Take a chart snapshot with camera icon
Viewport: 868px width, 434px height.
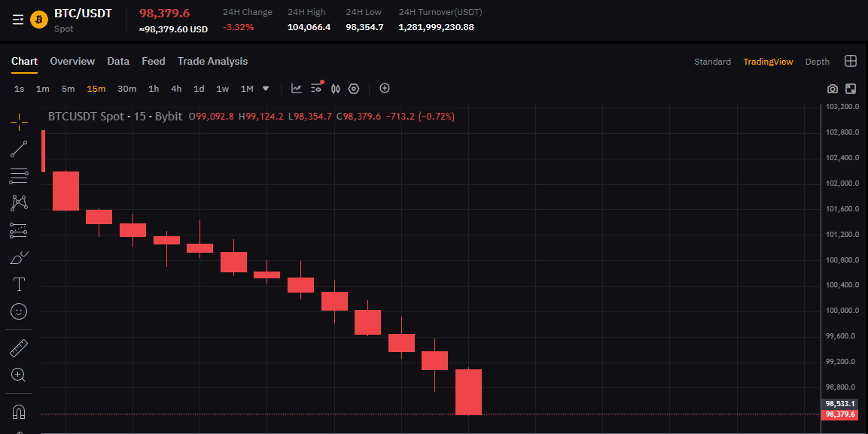pyautogui.click(x=833, y=89)
